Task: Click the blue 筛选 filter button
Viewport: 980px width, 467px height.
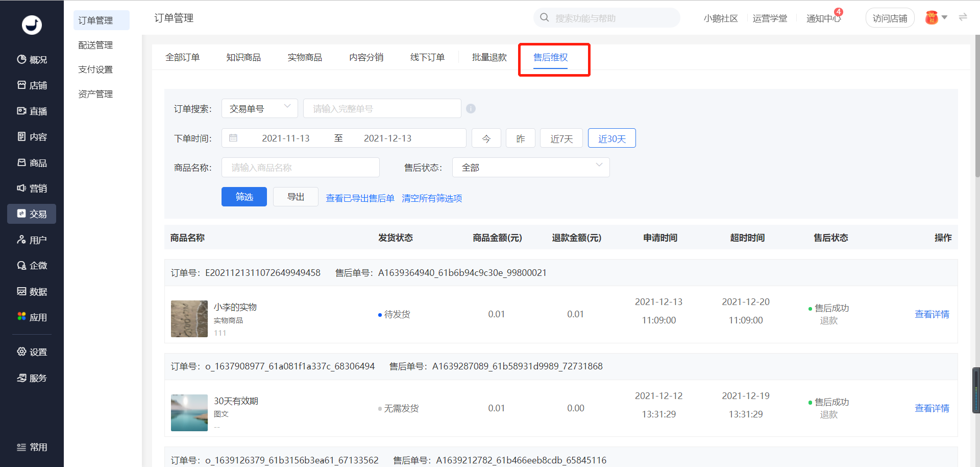Action: tap(244, 197)
